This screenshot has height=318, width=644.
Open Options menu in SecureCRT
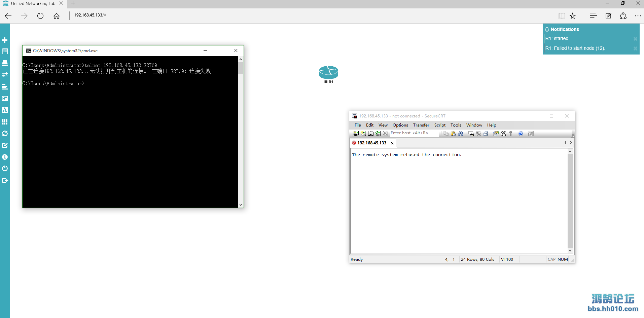click(400, 125)
